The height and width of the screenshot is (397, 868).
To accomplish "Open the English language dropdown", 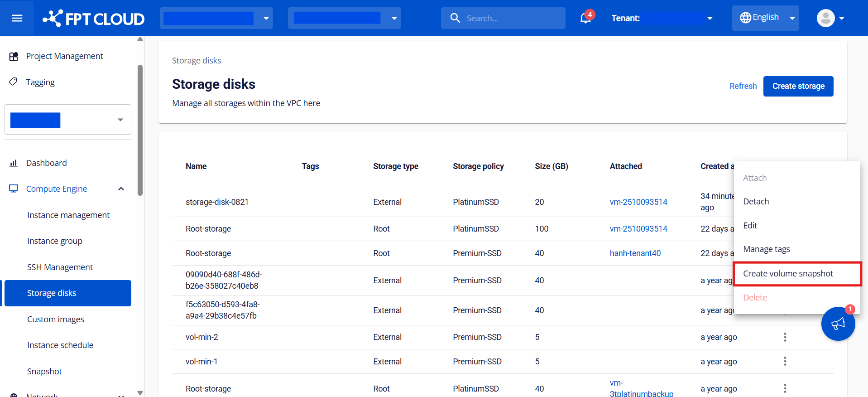I will pos(765,18).
